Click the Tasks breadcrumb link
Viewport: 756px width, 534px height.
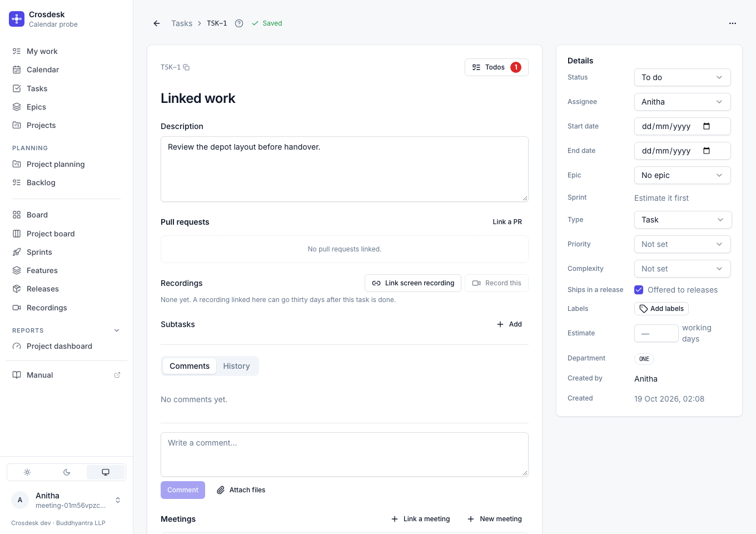(182, 23)
